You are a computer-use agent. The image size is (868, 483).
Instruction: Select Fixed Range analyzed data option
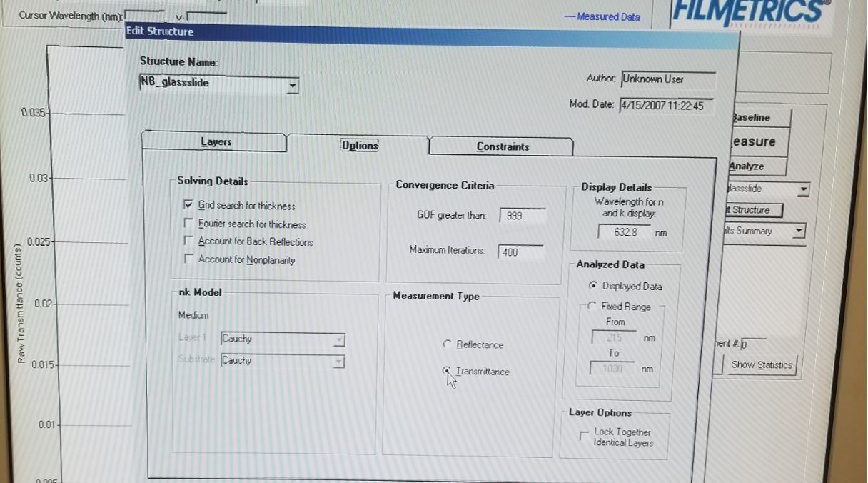coord(592,307)
